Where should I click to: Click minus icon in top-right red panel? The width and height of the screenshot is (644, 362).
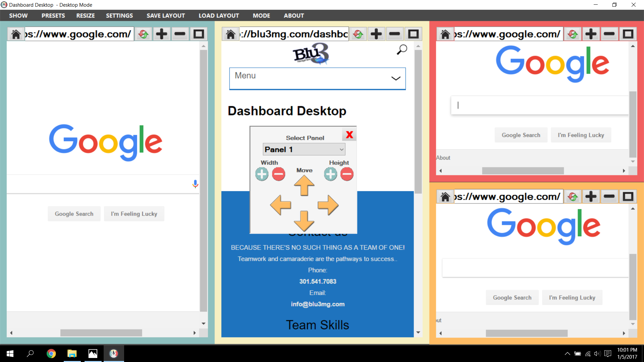click(x=609, y=34)
